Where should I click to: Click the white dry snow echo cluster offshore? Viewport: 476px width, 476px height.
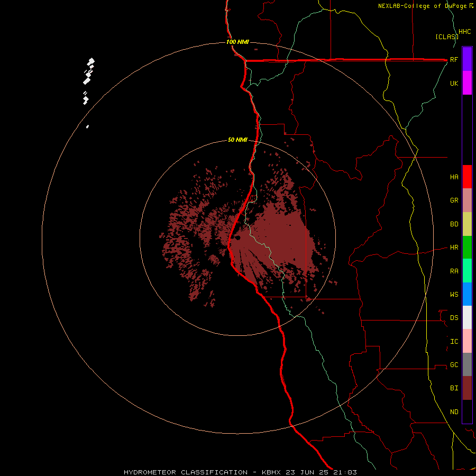pyautogui.click(x=88, y=81)
